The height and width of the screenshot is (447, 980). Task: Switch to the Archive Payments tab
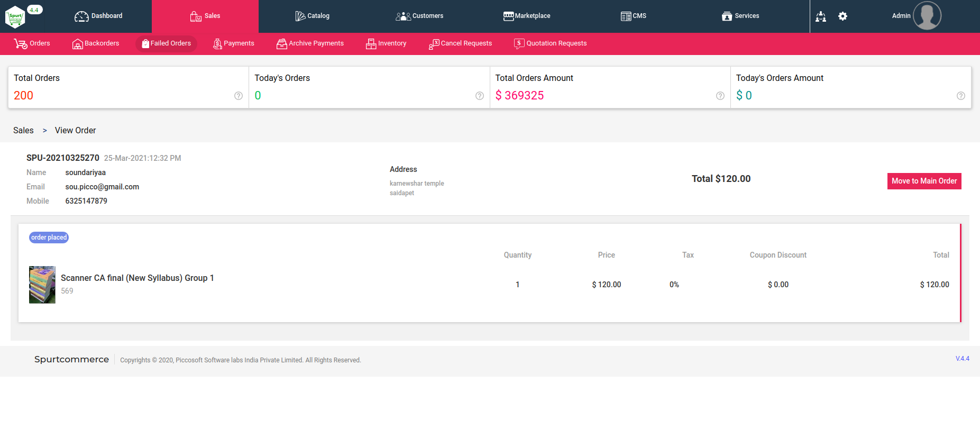(x=310, y=43)
